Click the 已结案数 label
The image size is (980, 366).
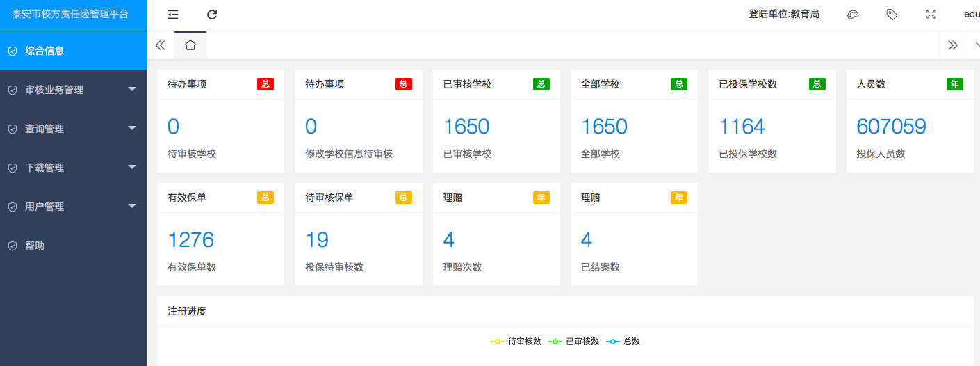[x=600, y=267]
